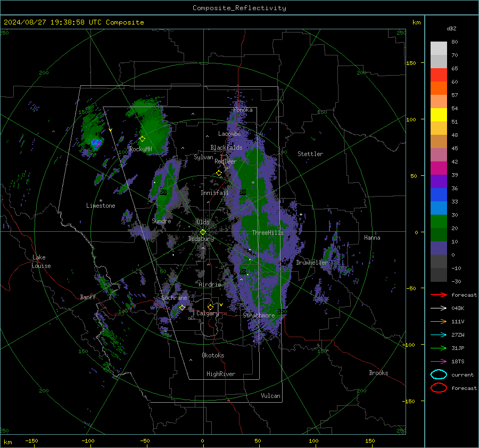Click the yellow diamond marker above Calgary
The height and width of the screenshot is (448, 479).
210,307
